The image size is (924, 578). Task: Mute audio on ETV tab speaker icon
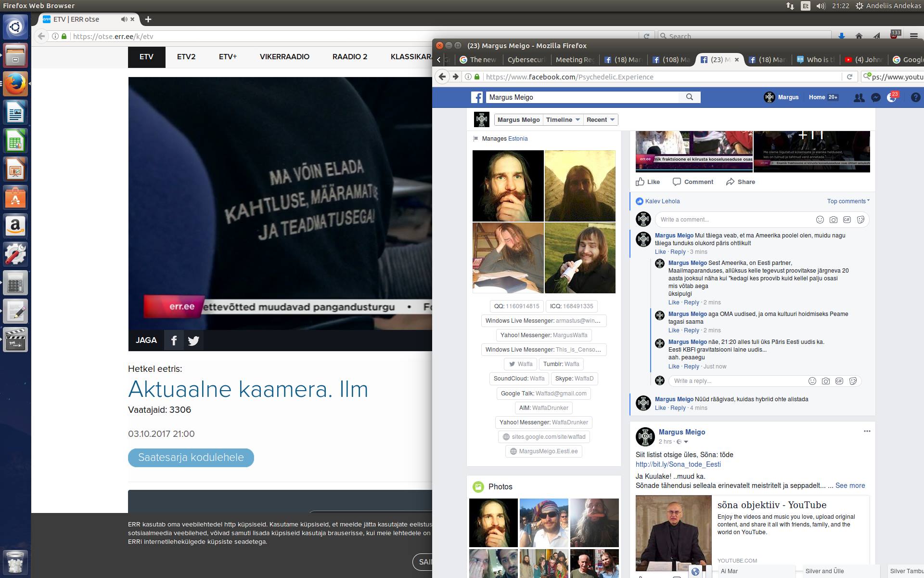[x=124, y=19]
